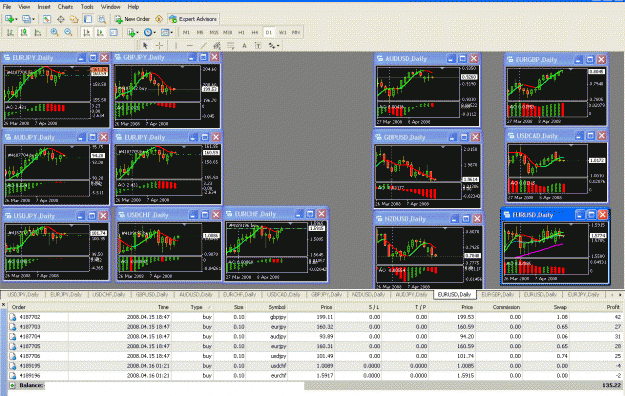The width and height of the screenshot is (625, 396).
Task: Open the Strategy Tester icon
Action: coord(102,19)
